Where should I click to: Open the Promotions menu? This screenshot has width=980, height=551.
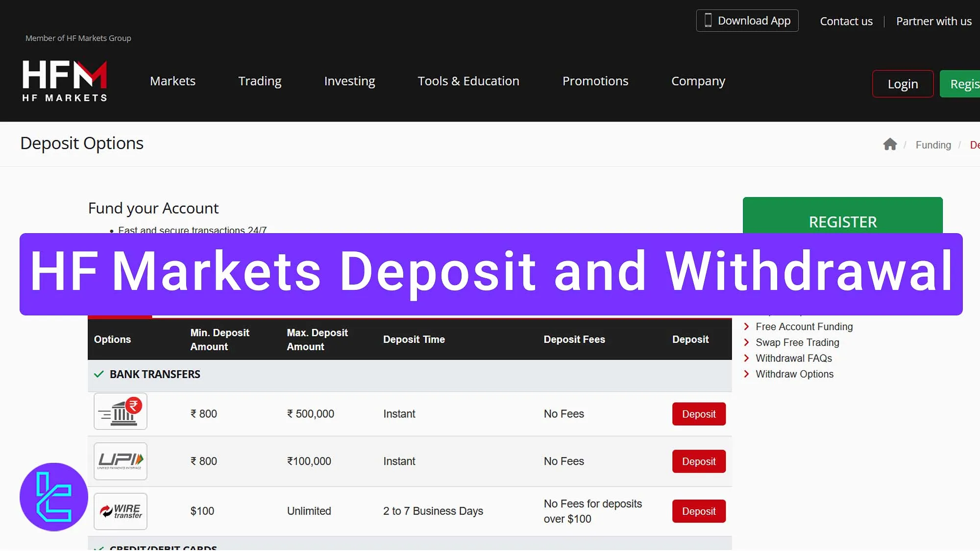pos(595,81)
